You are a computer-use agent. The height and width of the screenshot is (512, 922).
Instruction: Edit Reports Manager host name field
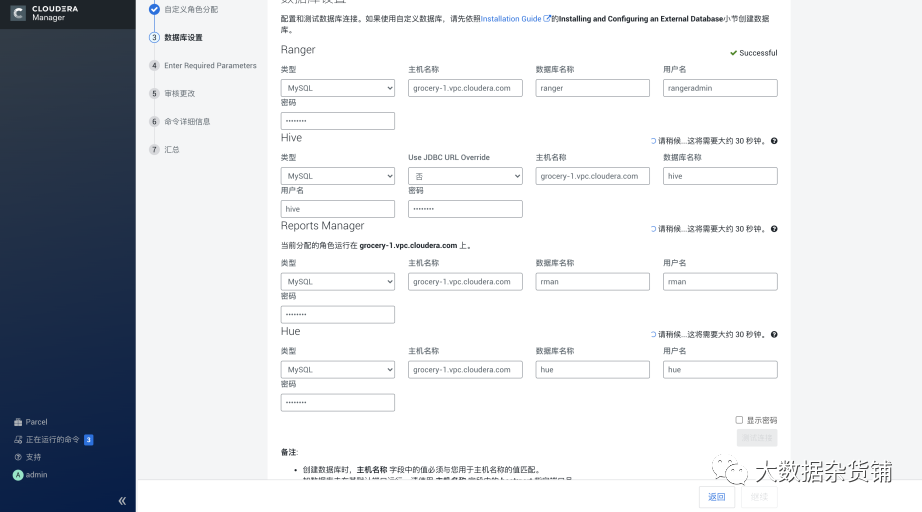point(465,282)
